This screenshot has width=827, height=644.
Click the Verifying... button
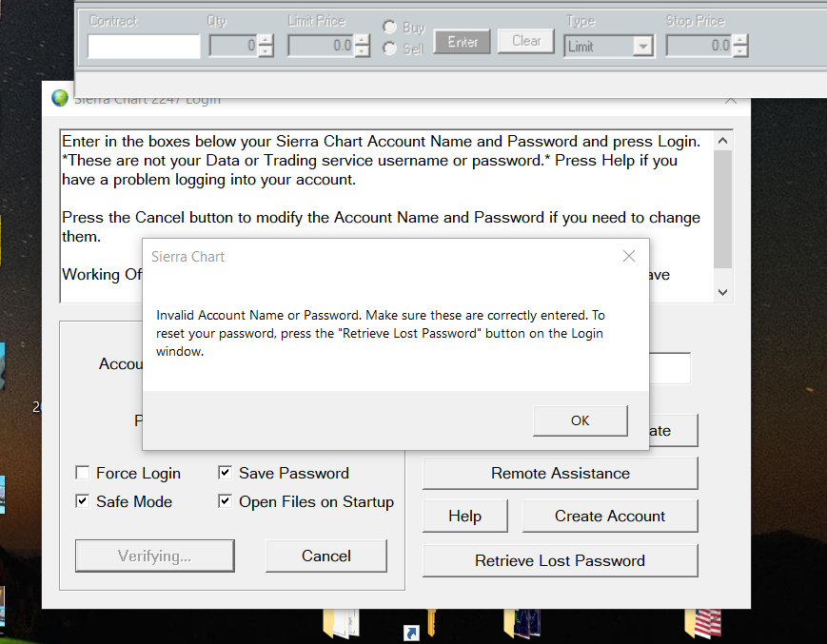coord(154,556)
